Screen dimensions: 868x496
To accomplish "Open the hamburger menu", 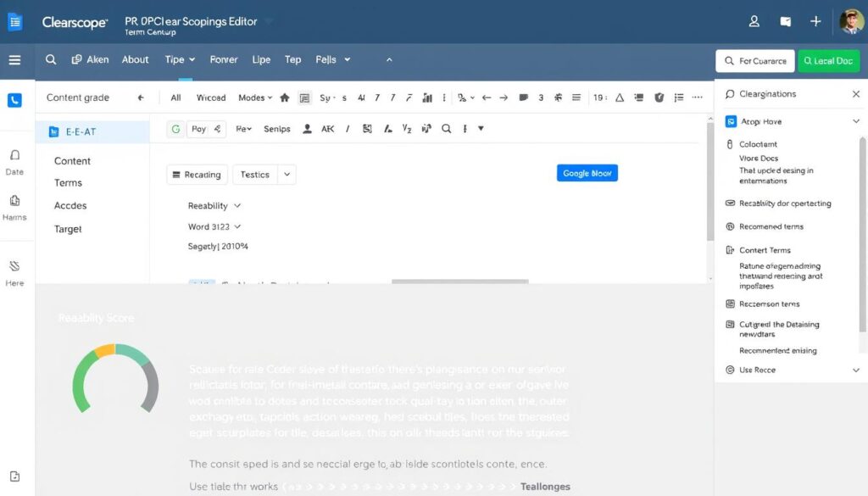I will point(15,60).
